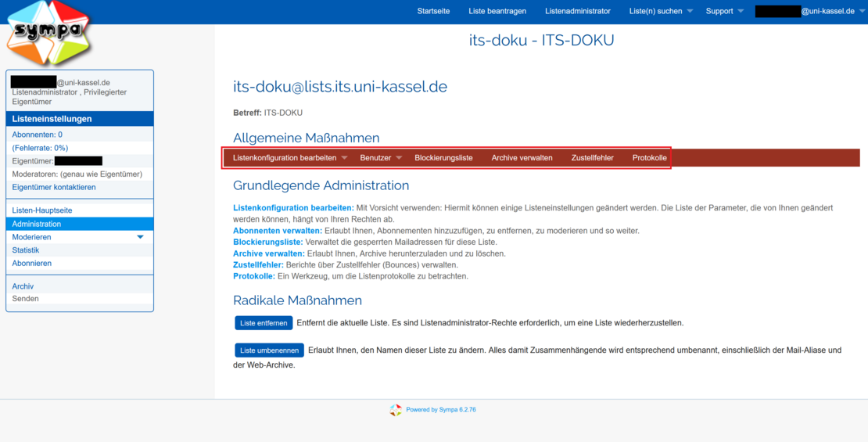Viewport: 868px width, 442px height.
Task: Expand Listenkonfiguration bearbeiten in red bar
Action: pos(290,158)
